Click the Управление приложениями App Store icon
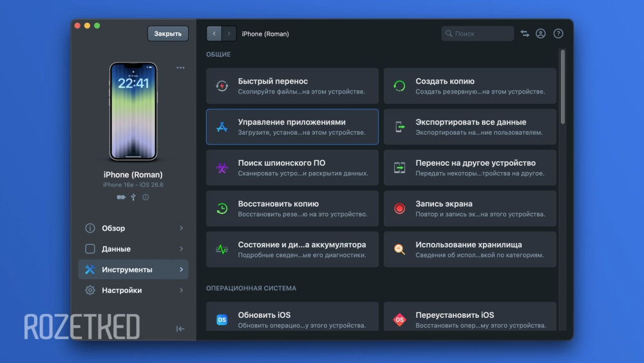The image size is (644, 363). click(222, 126)
